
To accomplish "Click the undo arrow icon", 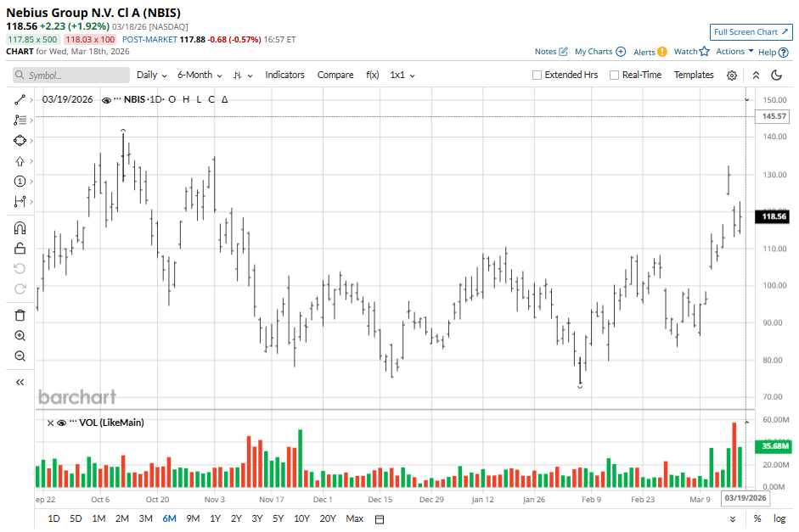I will pyautogui.click(x=20, y=268).
